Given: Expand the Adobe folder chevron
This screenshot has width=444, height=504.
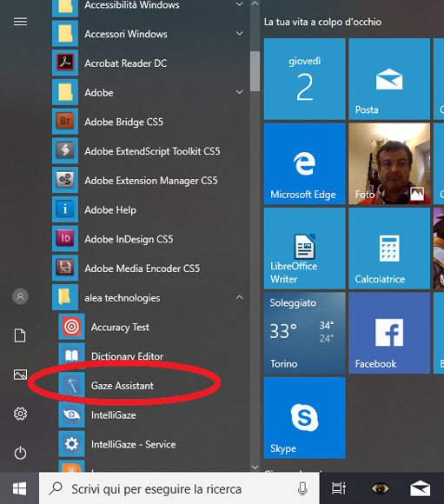Looking at the screenshot, I should [x=240, y=92].
